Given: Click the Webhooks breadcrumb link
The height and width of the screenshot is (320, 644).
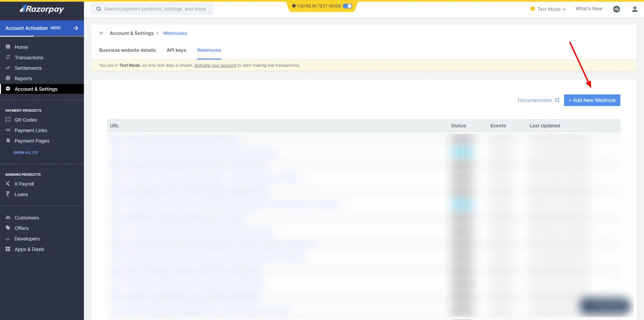Looking at the screenshot, I should point(175,33).
